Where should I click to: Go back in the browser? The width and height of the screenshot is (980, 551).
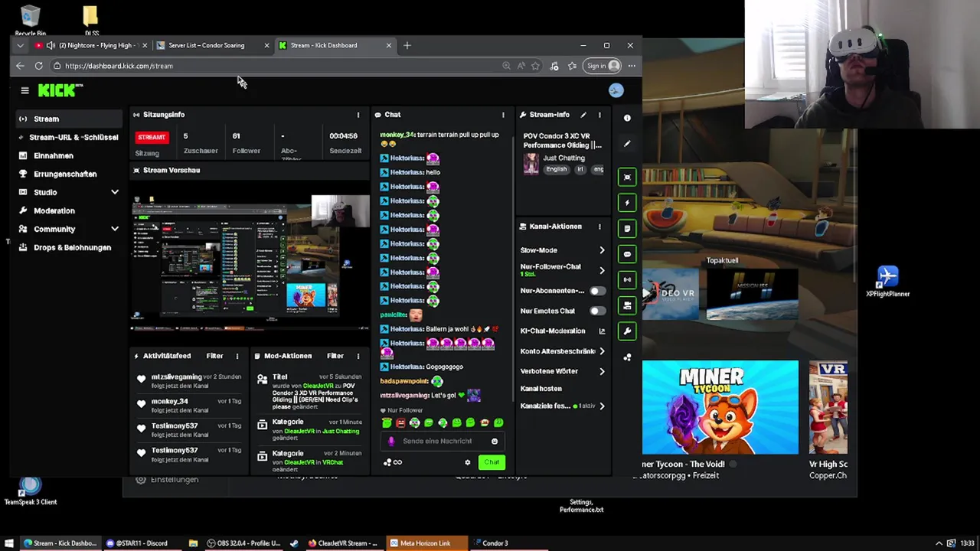click(x=20, y=66)
